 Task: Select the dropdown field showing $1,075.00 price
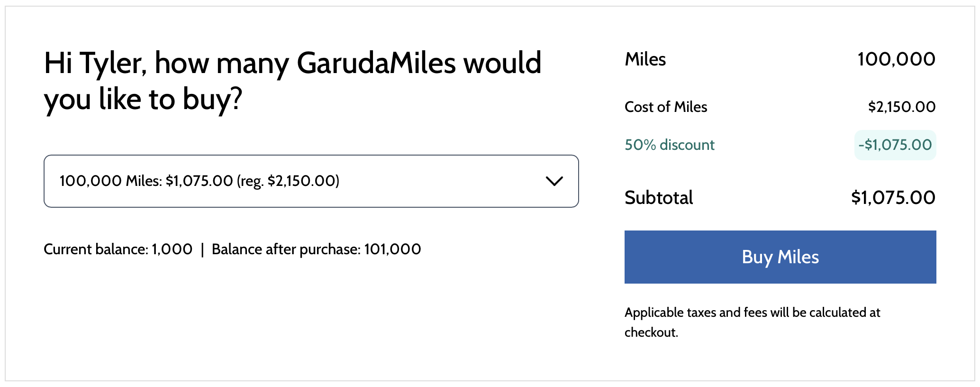click(x=310, y=181)
